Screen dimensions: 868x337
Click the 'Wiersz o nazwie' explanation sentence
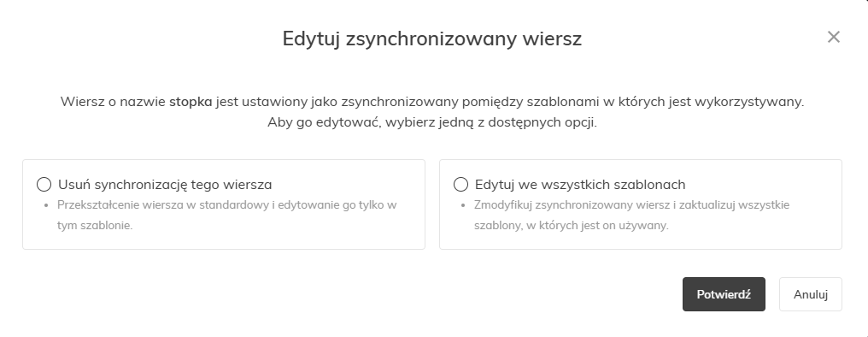click(x=431, y=102)
